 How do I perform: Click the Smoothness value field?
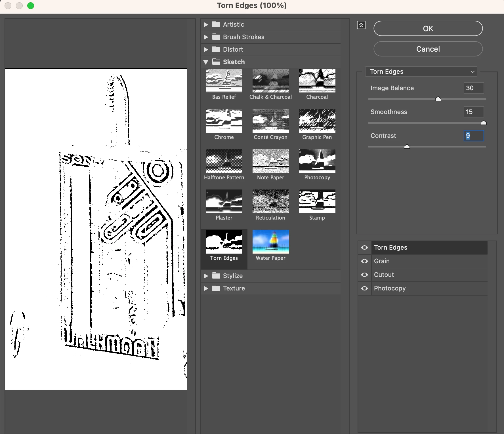point(474,112)
